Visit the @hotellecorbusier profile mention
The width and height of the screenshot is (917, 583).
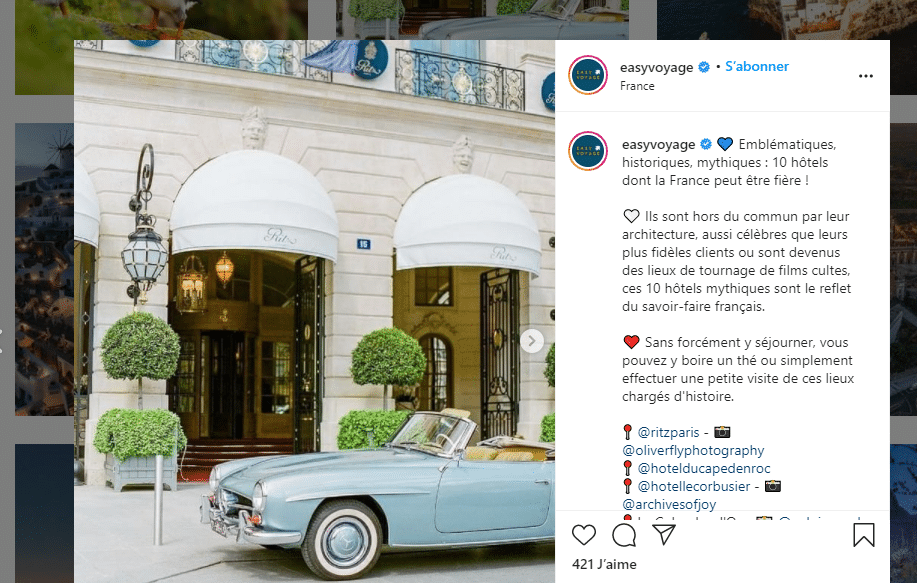click(694, 487)
